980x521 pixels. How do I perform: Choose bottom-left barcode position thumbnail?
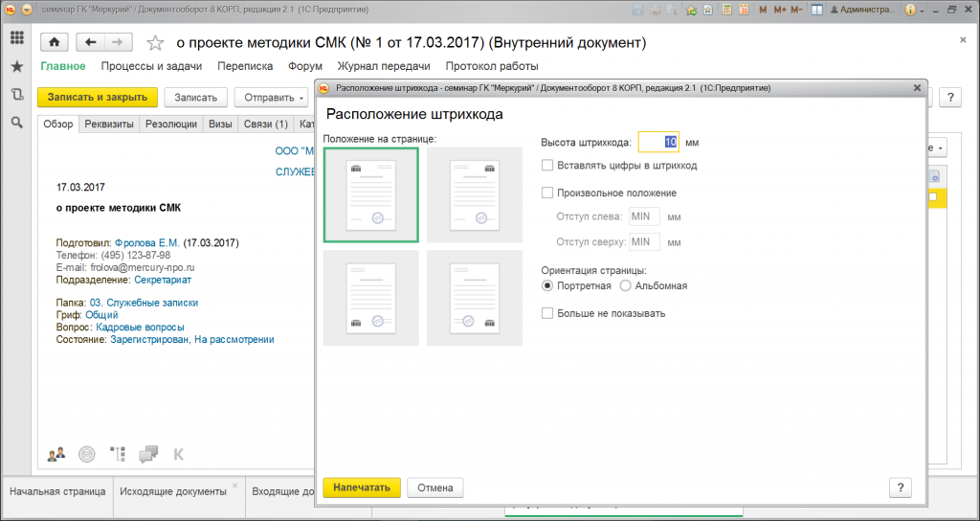pyautogui.click(x=371, y=298)
